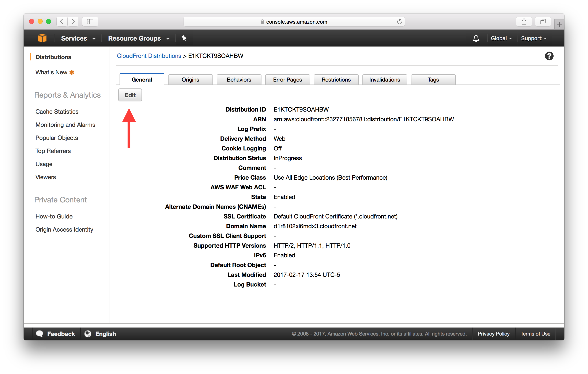The height and width of the screenshot is (374, 588).
Task: Click the Edit button
Action: pyautogui.click(x=130, y=95)
